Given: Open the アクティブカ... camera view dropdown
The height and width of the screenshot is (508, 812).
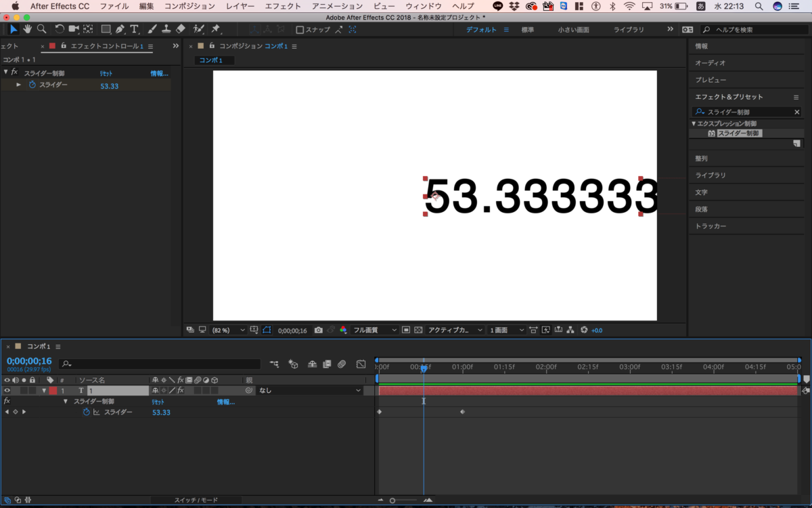Looking at the screenshot, I should [455, 330].
